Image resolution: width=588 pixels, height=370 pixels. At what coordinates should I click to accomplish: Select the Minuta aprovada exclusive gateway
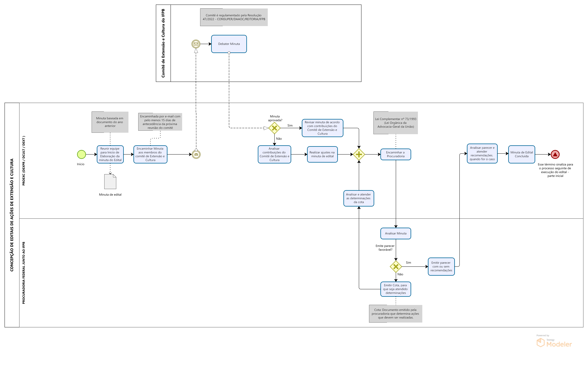[x=274, y=128]
